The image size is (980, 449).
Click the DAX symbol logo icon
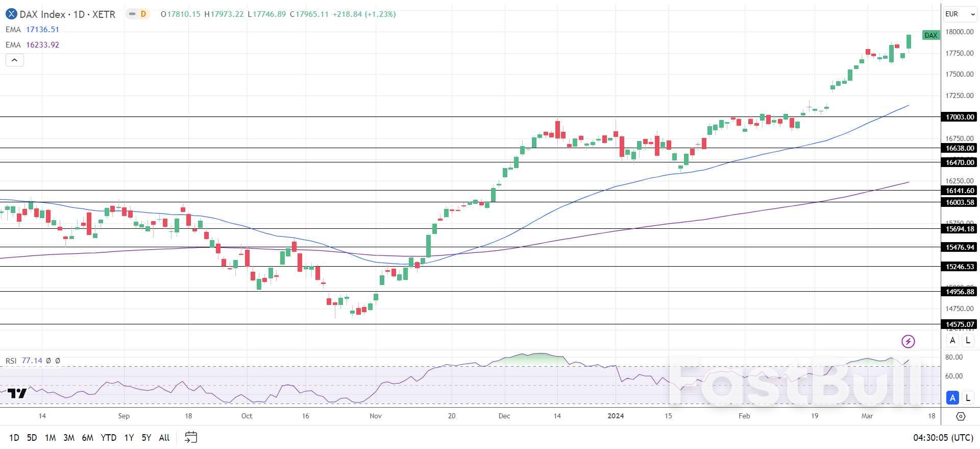[11, 14]
